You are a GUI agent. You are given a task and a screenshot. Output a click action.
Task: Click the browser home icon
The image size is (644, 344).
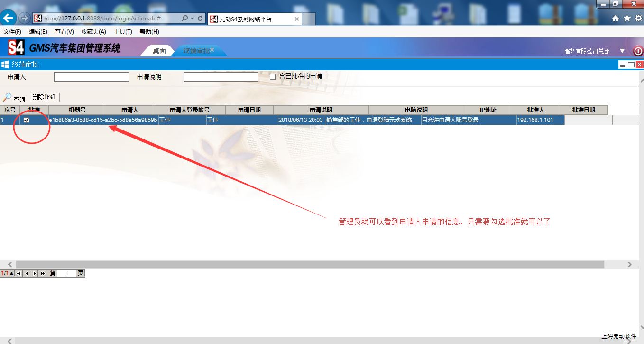pyautogui.click(x=616, y=19)
